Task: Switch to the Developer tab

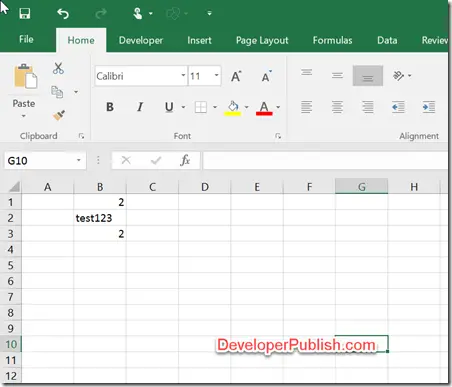Action: pos(141,40)
